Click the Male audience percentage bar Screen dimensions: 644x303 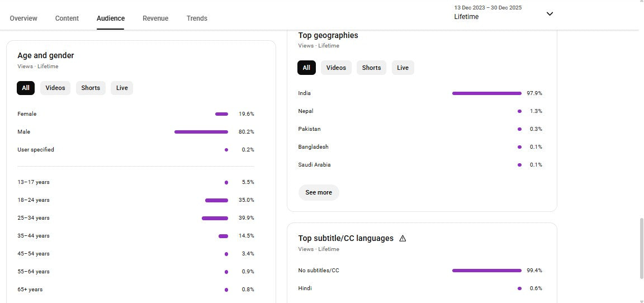tap(201, 132)
